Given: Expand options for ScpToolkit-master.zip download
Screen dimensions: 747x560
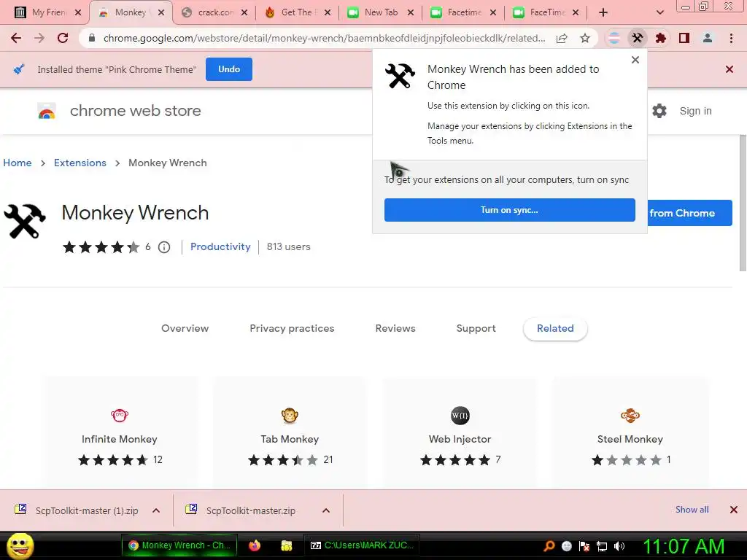Looking at the screenshot, I should pyautogui.click(x=326, y=510).
